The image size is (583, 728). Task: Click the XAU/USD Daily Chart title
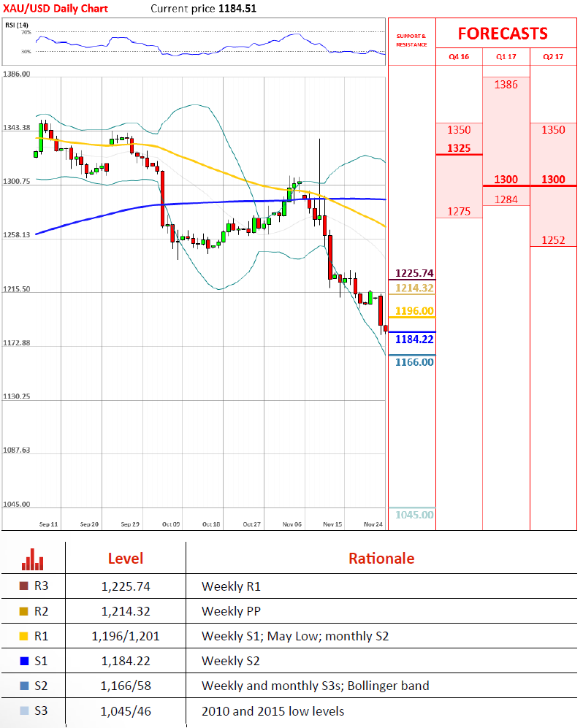[56, 8]
